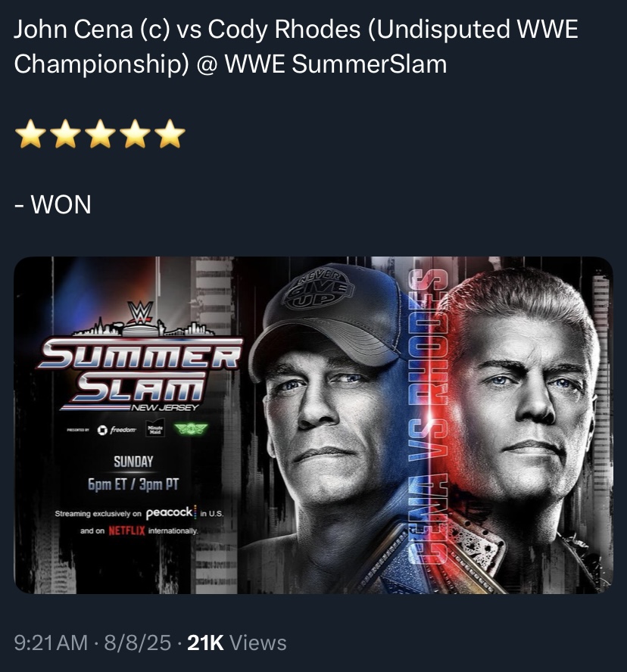Click the Minute Maid sponsor logo

(155, 429)
